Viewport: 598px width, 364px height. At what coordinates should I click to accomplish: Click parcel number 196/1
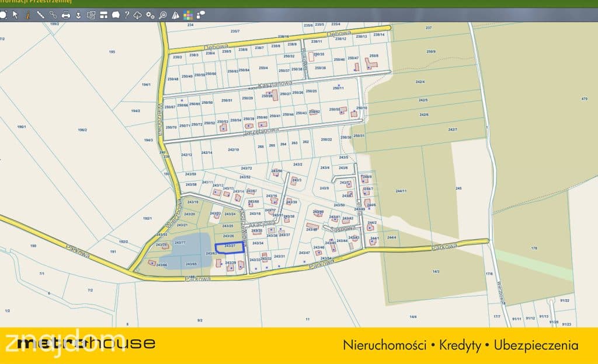point(22,127)
